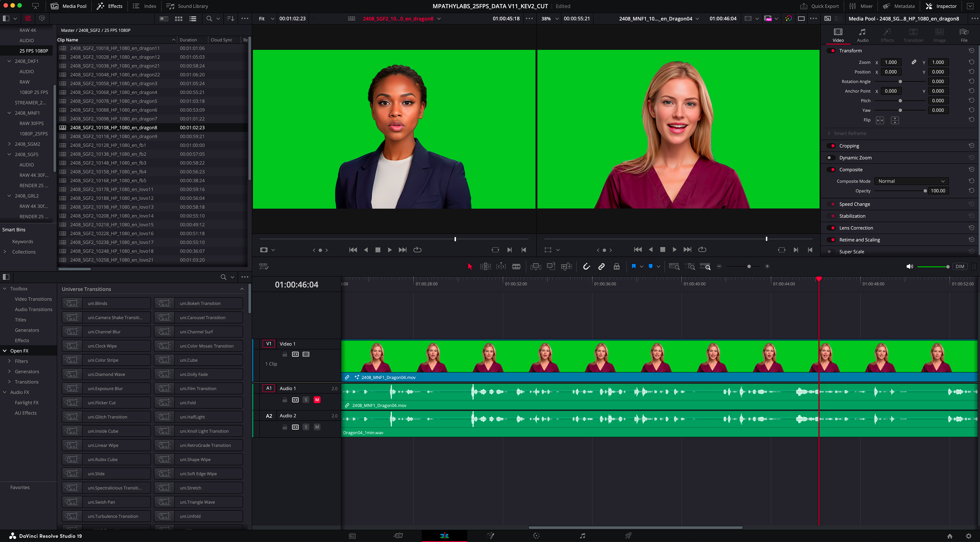Flip the clip horizontally in Inspector

pos(880,120)
